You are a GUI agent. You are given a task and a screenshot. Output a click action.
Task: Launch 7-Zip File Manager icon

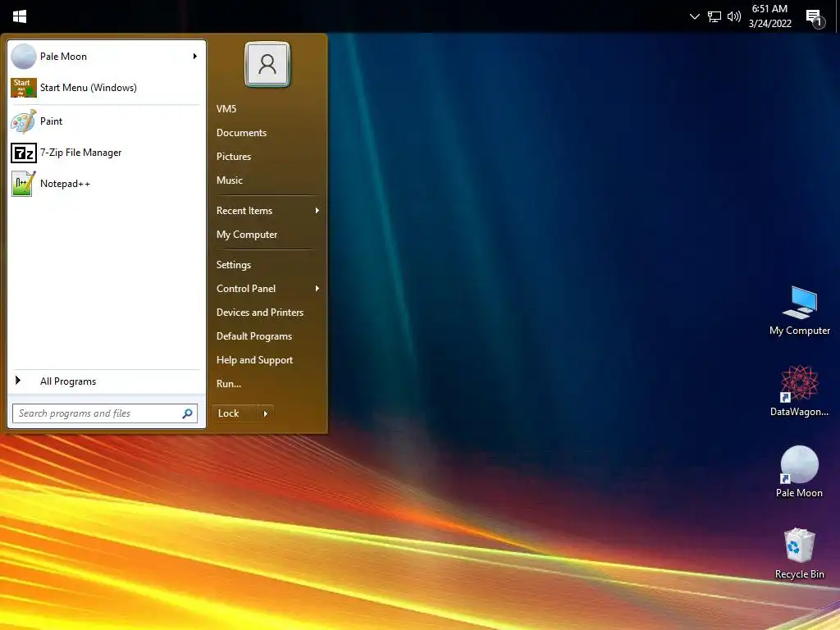pos(24,153)
